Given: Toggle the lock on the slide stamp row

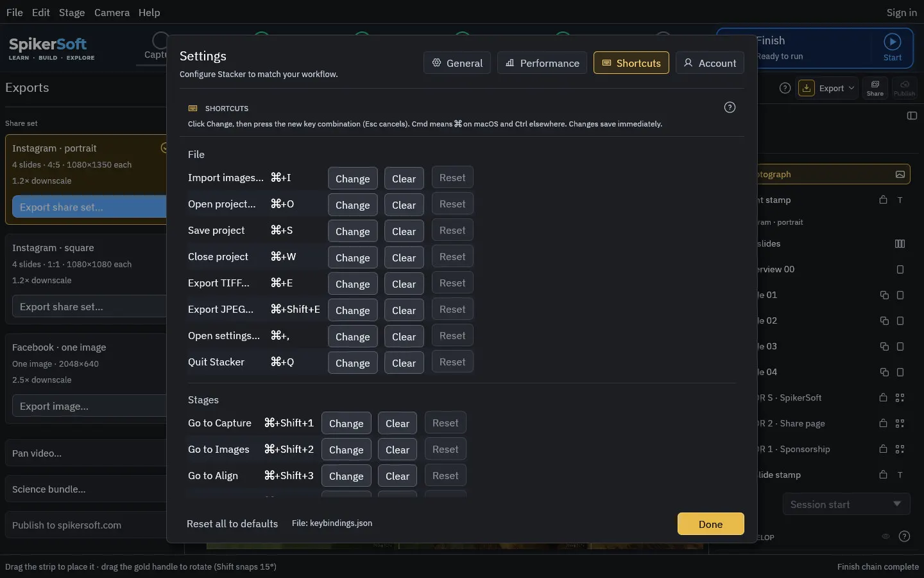Looking at the screenshot, I should [x=884, y=475].
